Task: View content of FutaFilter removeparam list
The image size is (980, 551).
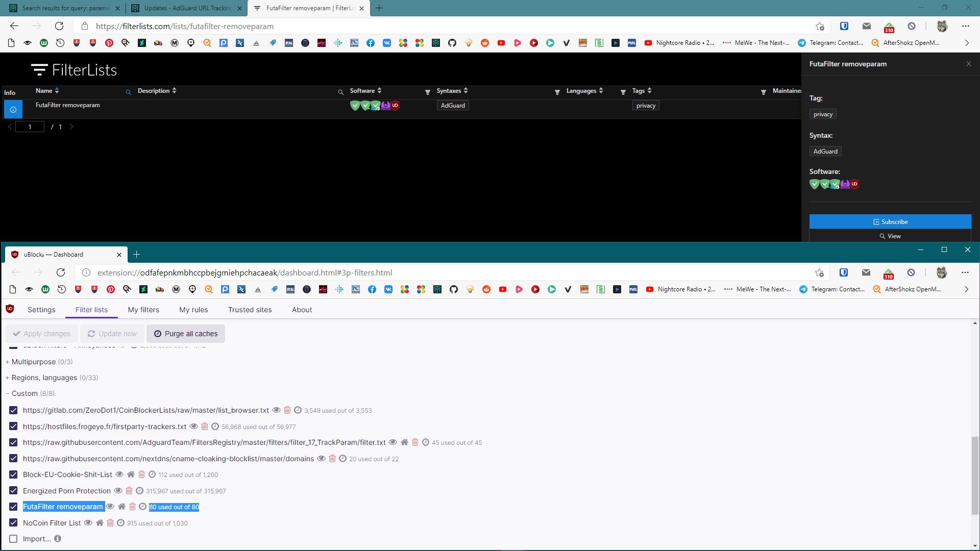Action: coord(110,507)
